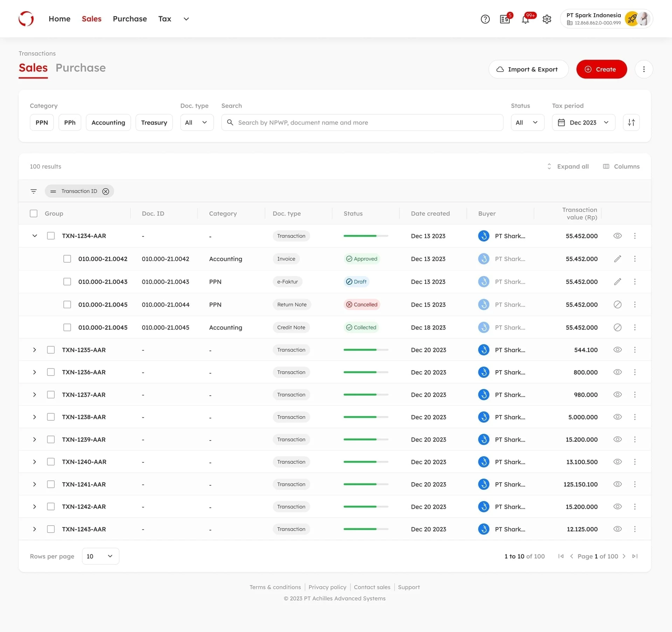
Task: Check the box for TXN-1234-AAR
Action: (51, 236)
